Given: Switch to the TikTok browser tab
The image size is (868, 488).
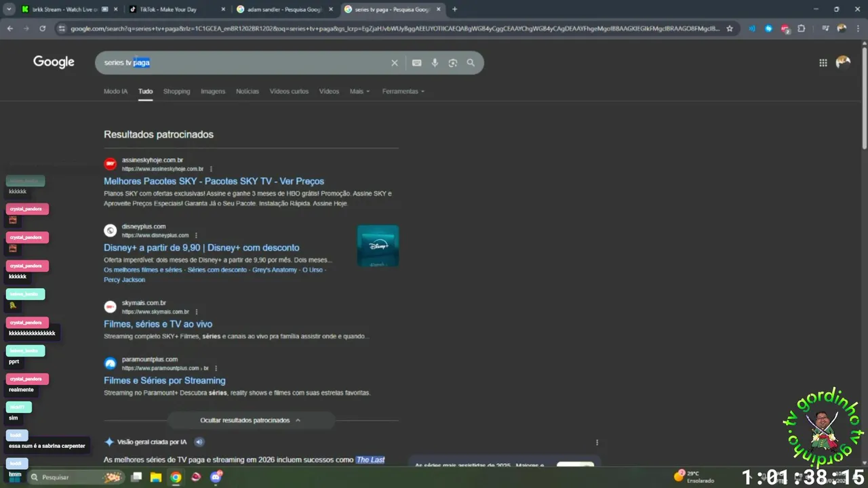Looking at the screenshot, I should (178, 9).
